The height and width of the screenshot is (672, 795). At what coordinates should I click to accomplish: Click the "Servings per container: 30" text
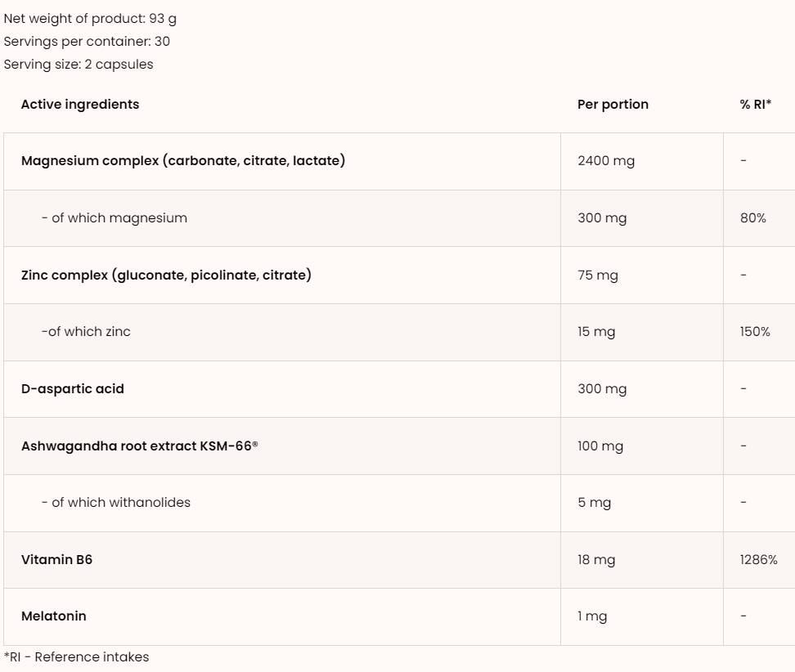click(87, 41)
